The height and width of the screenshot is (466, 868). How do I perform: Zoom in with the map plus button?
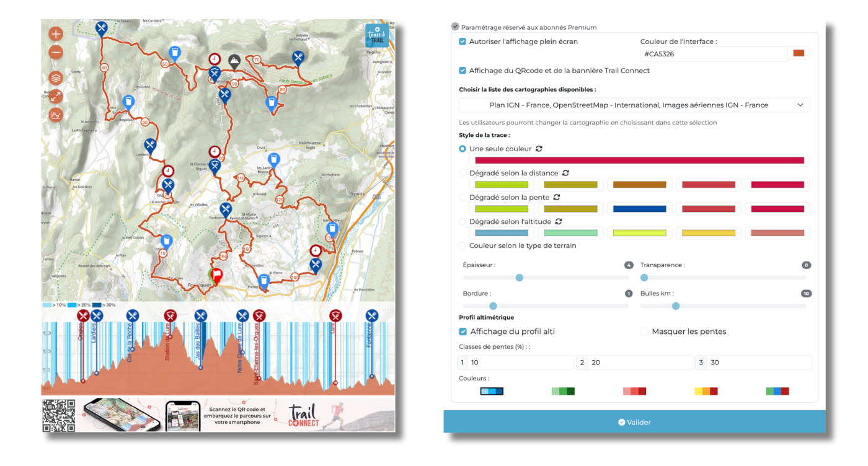point(56,34)
